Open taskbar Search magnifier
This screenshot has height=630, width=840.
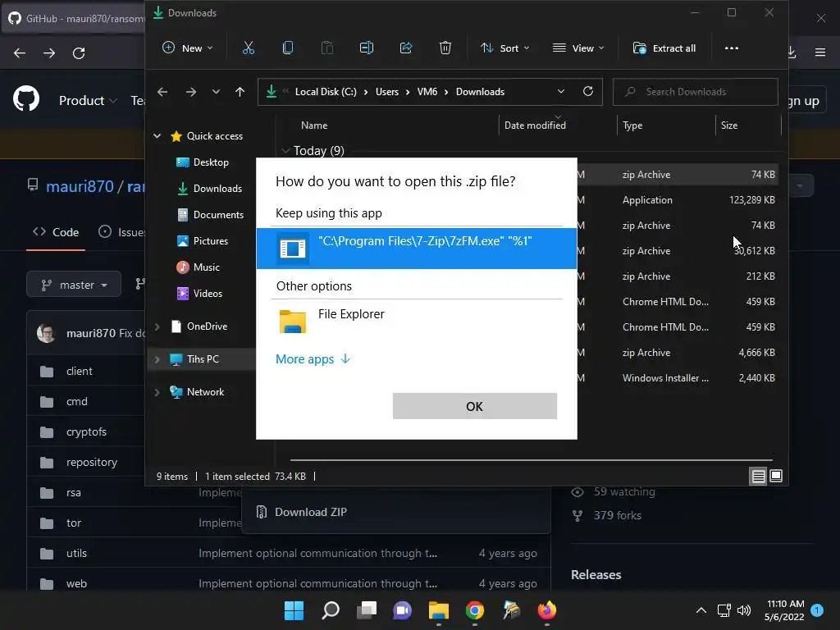coord(330,610)
